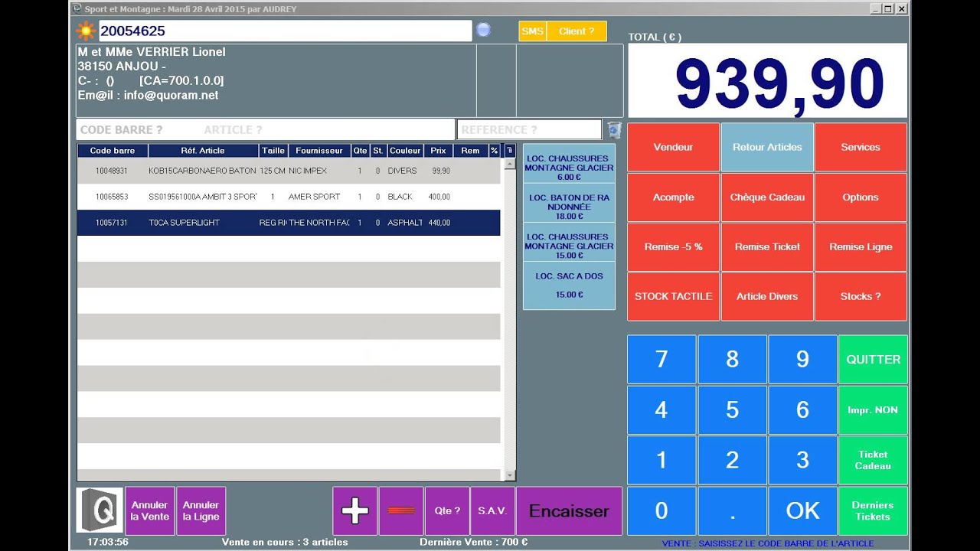Image resolution: width=980 pixels, height=551 pixels.
Task: Click the sun icon beside the client number
Action: [x=86, y=31]
